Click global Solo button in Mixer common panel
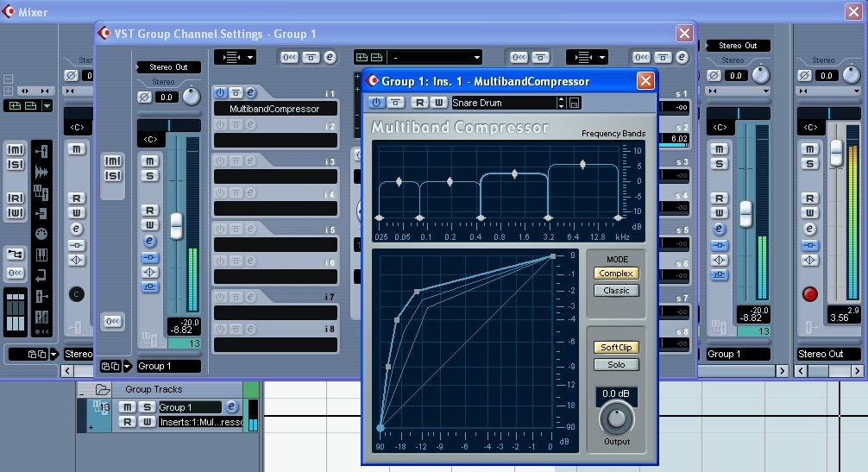Image resolution: width=868 pixels, height=472 pixels. point(16,164)
